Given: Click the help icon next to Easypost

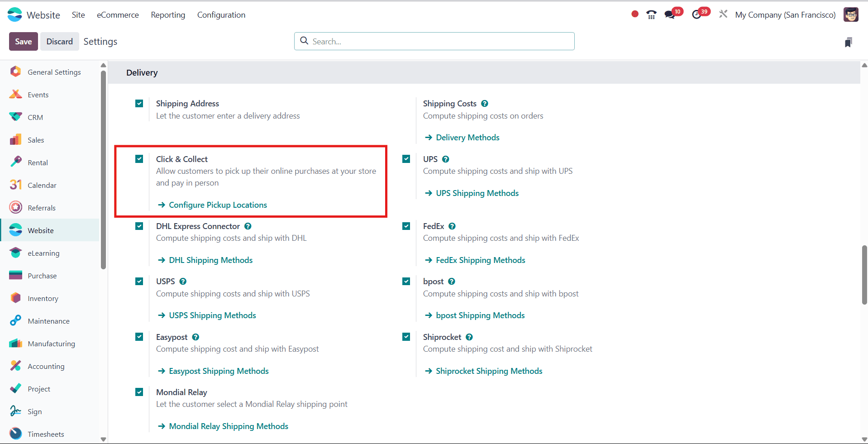Looking at the screenshot, I should (196, 337).
